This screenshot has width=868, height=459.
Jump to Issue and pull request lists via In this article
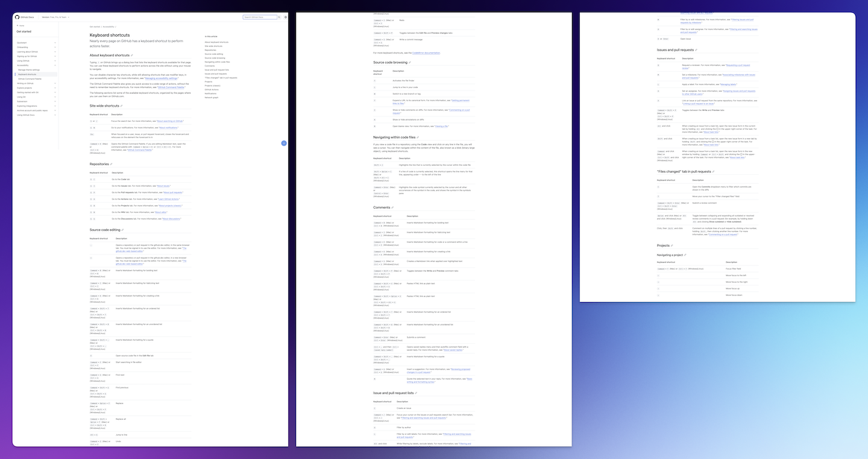(x=217, y=69)
